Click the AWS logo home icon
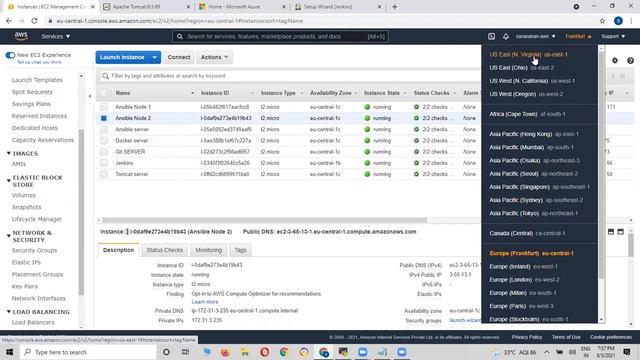The image size is (640, 360). 21,36
